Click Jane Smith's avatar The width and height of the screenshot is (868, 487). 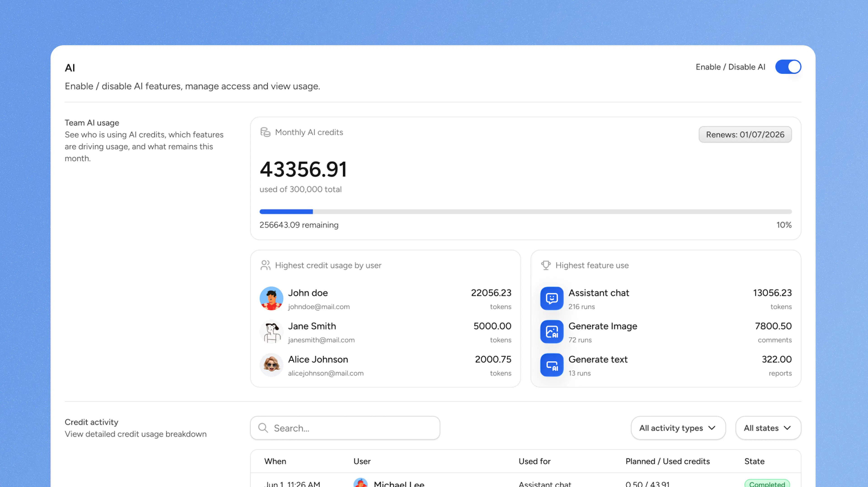pyautogui.click(x=271, y=332)
